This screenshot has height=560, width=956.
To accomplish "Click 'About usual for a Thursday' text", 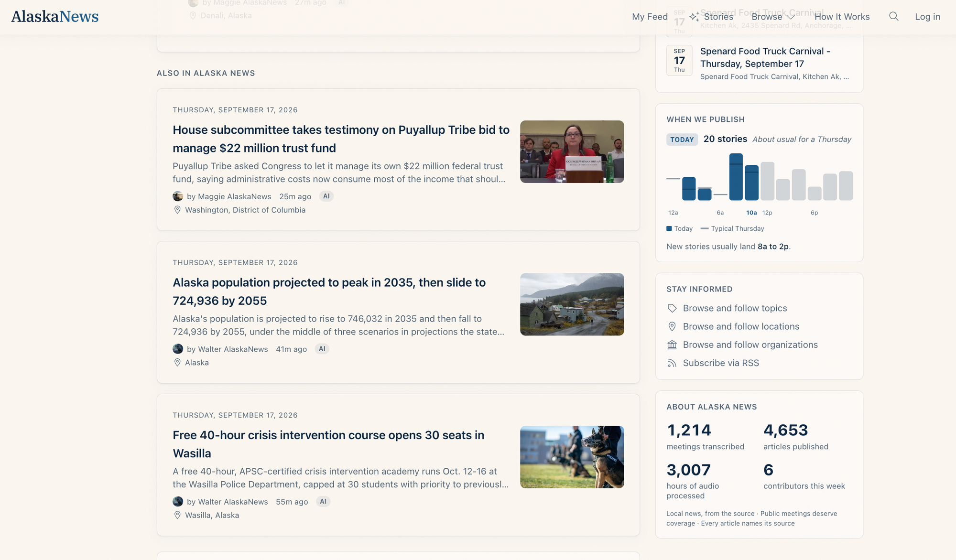I will pyautogui.click(x=802, y=140).
